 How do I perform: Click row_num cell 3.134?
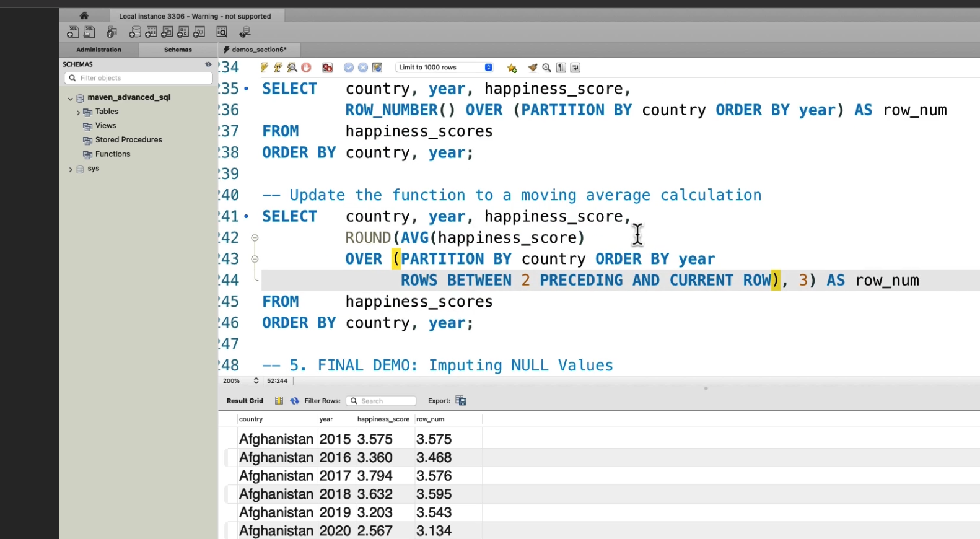pyautogui.click(x=448, y=531)
